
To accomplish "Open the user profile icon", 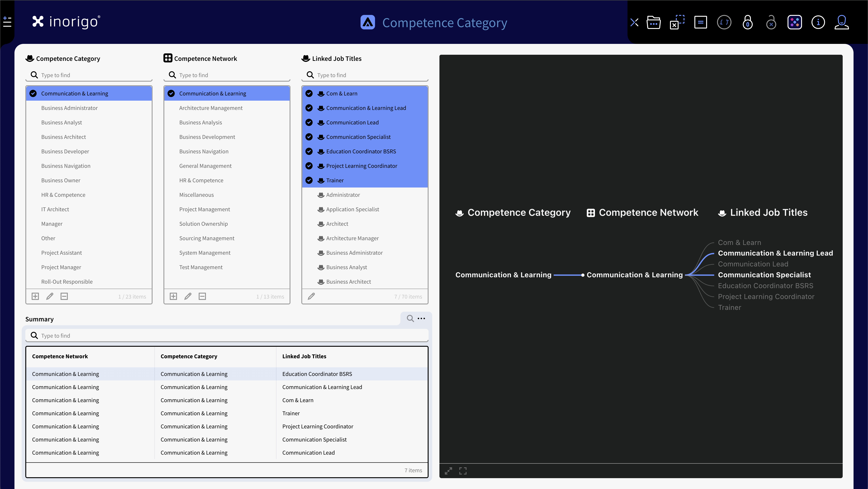I will tap(841, 23).
